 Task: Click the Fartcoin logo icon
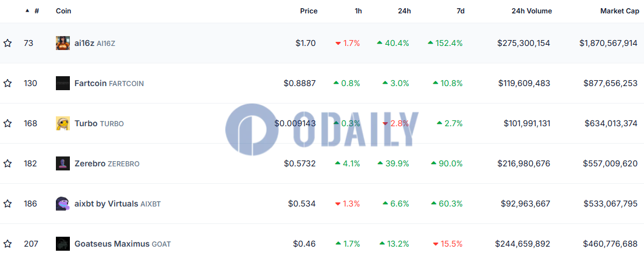tap(63, 83)
